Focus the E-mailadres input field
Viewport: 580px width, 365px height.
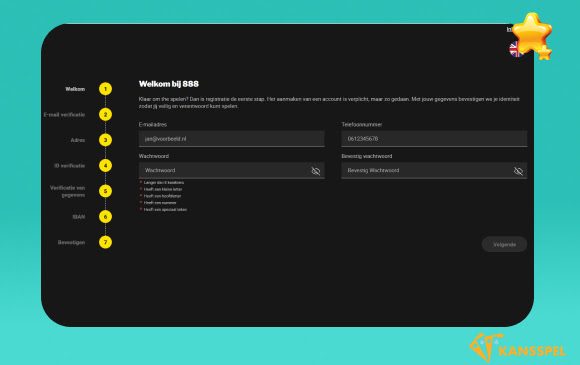tap(232, 139)
